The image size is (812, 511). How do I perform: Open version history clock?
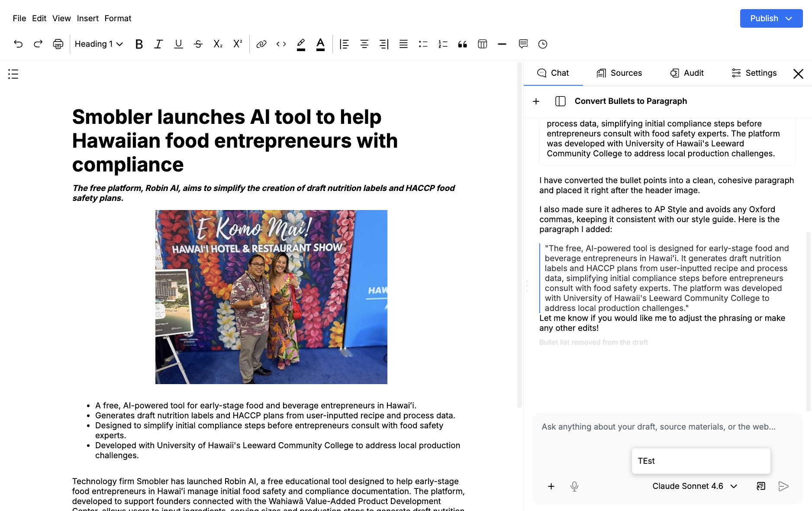point(543,44)
